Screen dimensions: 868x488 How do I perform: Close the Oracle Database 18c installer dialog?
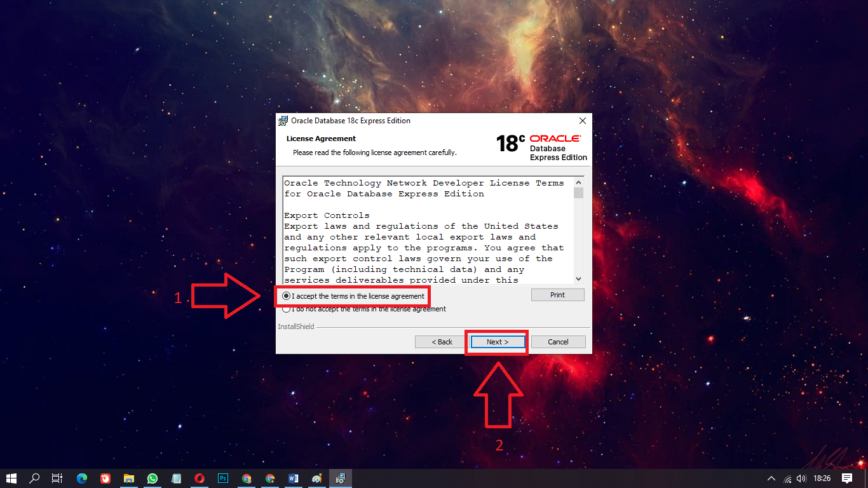pos(583,121)
